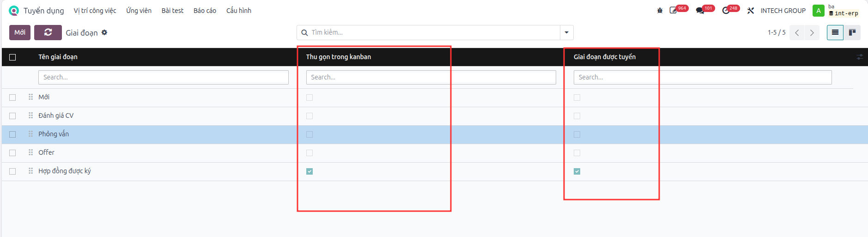Screen dimensions: 868x237
Task: Click the Mới button to create stage
Action: click(x=20, y=32)
